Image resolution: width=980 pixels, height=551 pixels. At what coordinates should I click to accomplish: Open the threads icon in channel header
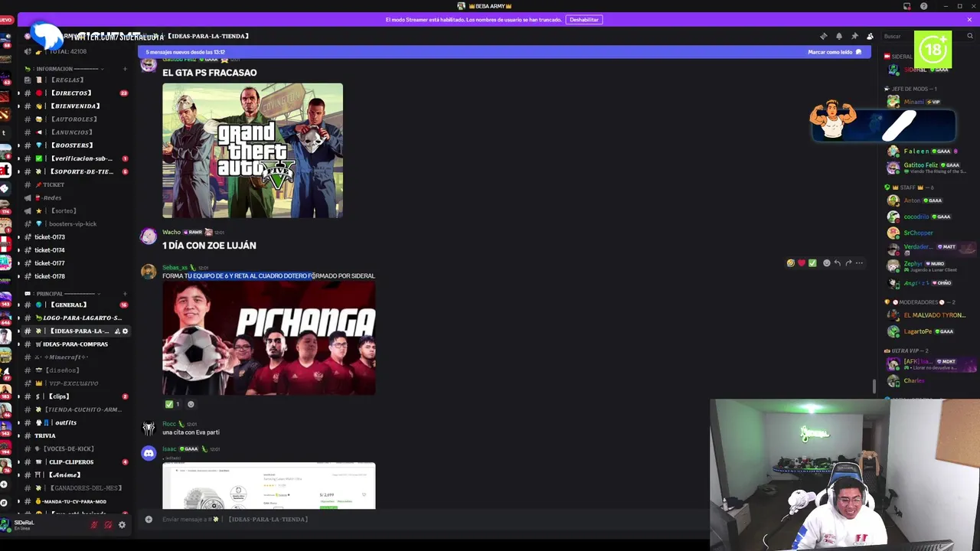[x=824, y=36]
